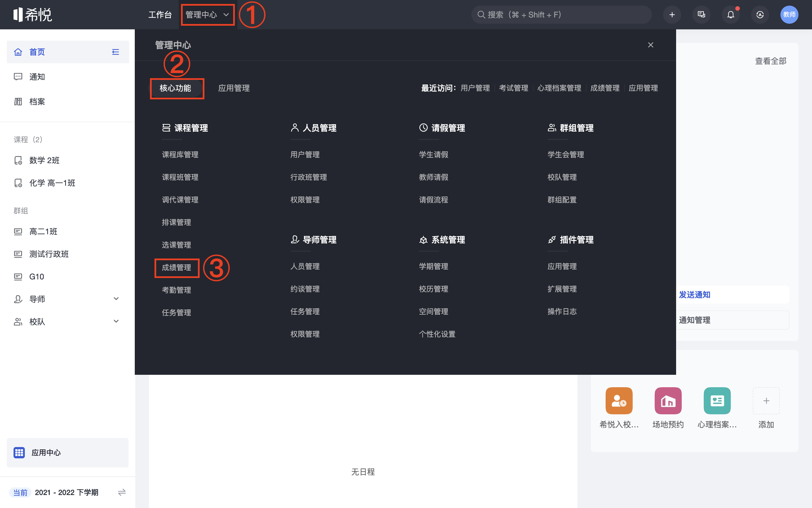The height and width of the screenshot is (508, 812).
Task: Open 任务管理 under 课程管理
Action: (176, 312)
